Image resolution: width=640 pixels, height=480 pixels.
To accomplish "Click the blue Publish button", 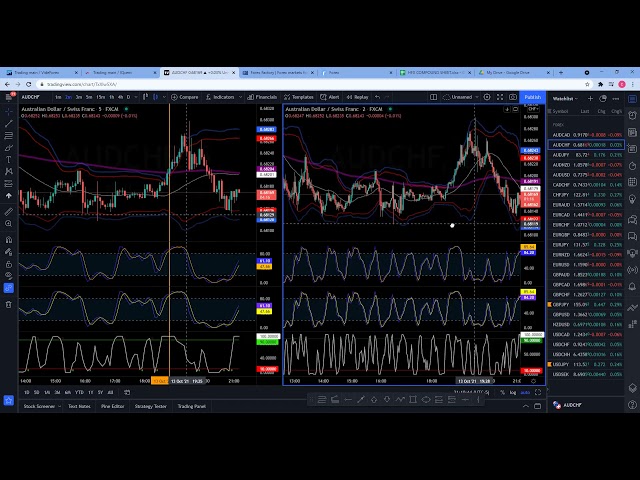I will pyautogui.click(x=533, y=97).
